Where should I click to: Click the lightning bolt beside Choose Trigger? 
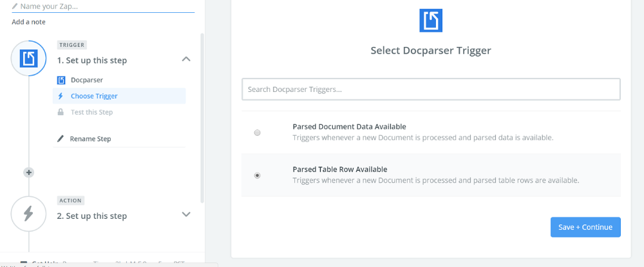click(61, 96)
